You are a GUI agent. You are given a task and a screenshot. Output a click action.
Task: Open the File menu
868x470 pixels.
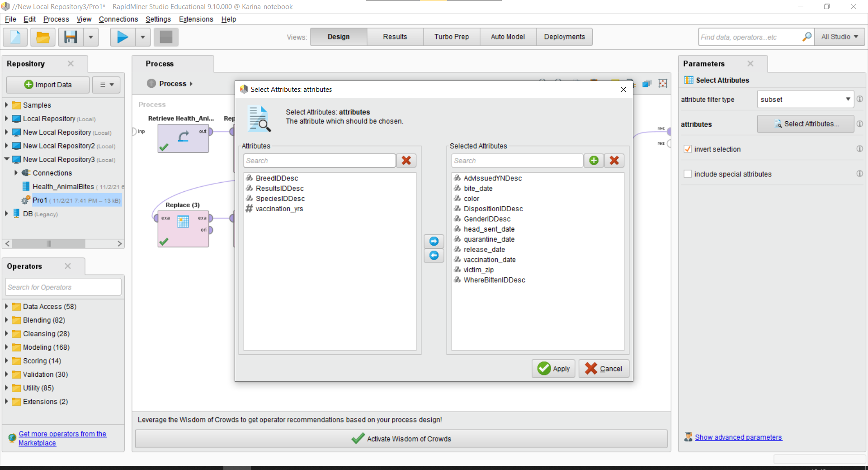pyautogui.click(x=10, y=19)
